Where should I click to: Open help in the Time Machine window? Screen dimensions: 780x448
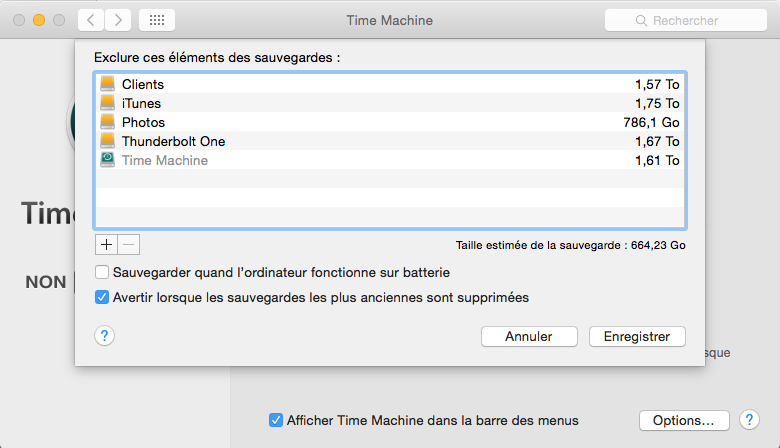[749, 420]
